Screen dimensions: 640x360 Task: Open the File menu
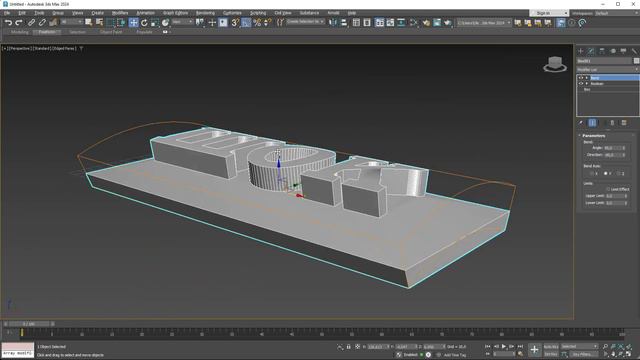7,13
